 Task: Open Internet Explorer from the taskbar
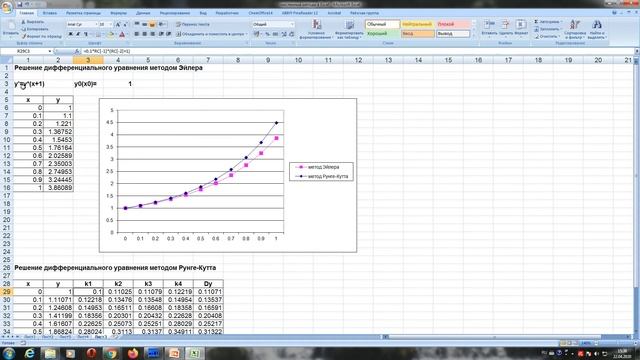[29, 353]
